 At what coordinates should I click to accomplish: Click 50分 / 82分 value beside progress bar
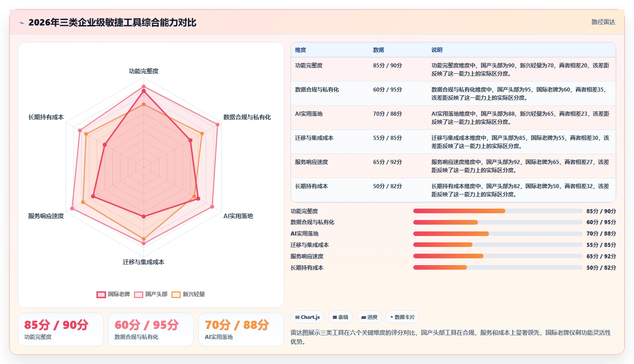(601, 268)
